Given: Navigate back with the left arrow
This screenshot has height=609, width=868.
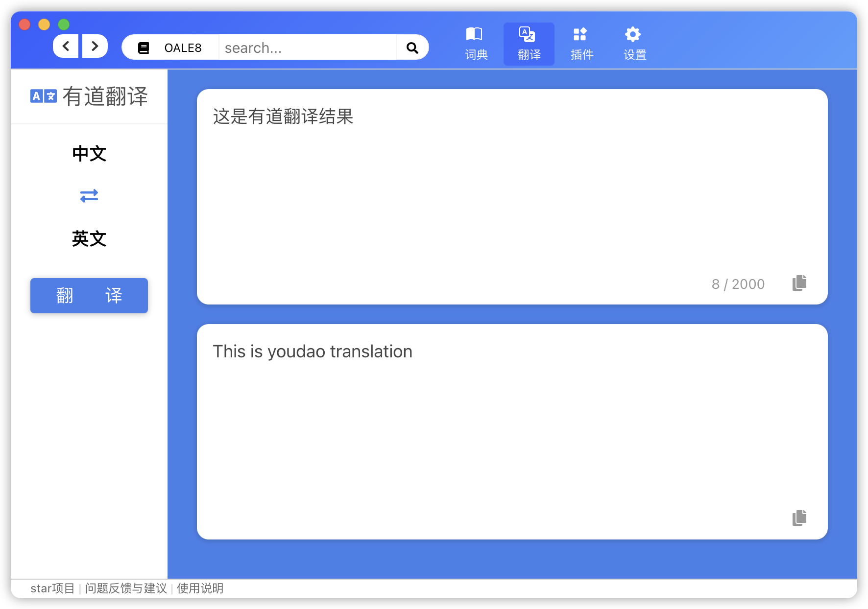Looking at the screenshot, I should [x=66, y=46].
